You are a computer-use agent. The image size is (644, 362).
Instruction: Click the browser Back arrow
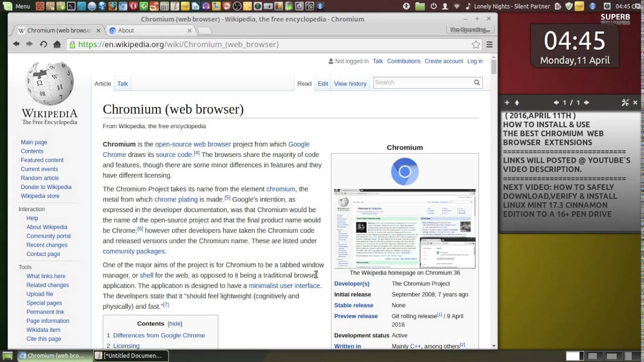[16, 44]
